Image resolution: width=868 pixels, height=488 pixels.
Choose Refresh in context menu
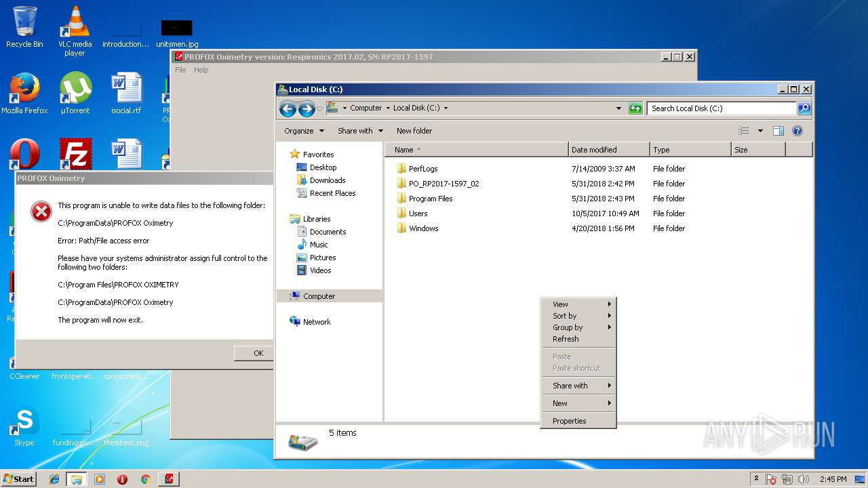578,339
